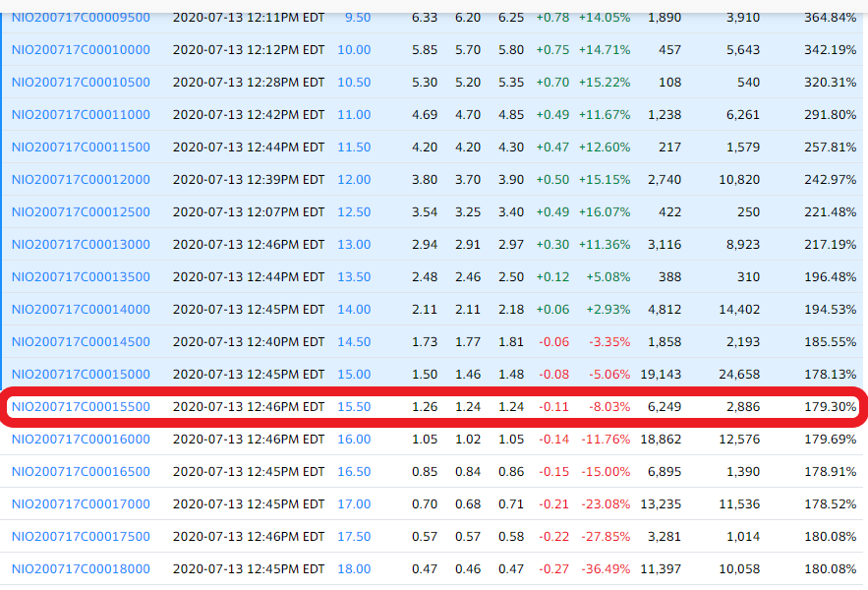Open contract link NIO200717C00010000
The image size is (868, 590).
(81, 50)
